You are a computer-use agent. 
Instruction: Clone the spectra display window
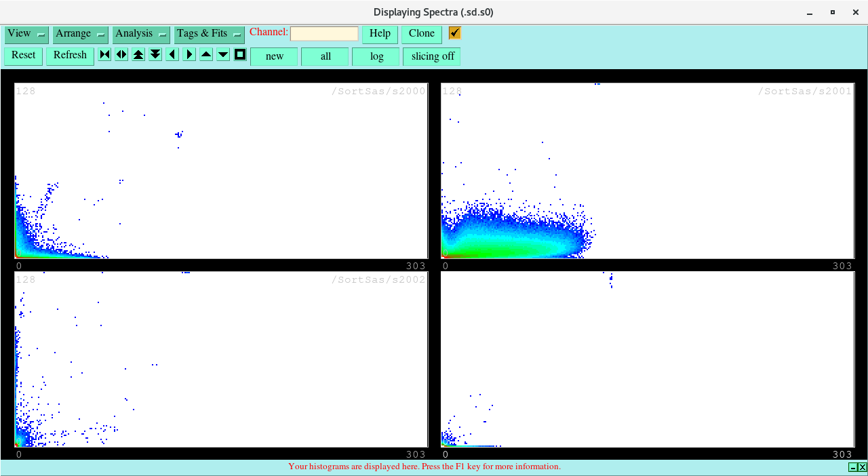tap(421, 33)
